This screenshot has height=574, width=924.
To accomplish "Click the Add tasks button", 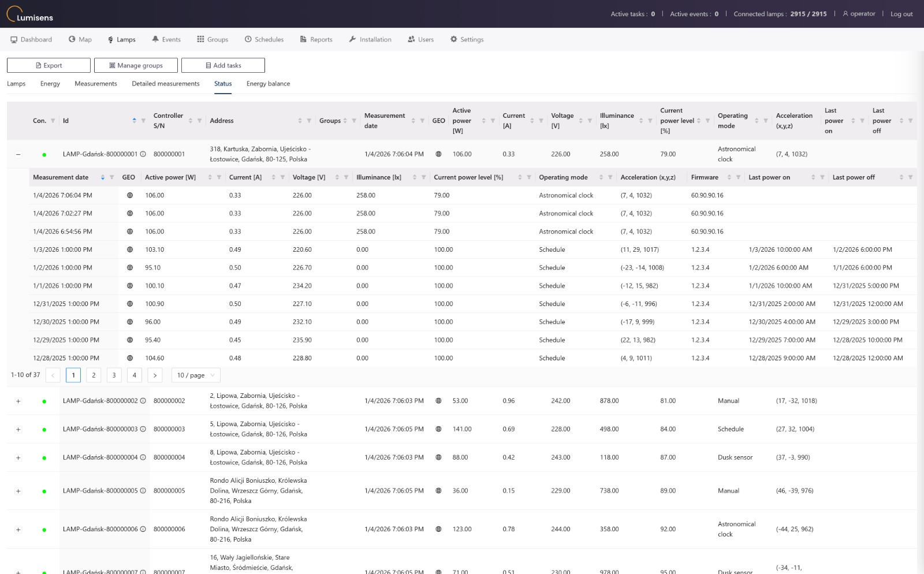I will [x=223, y=65].
